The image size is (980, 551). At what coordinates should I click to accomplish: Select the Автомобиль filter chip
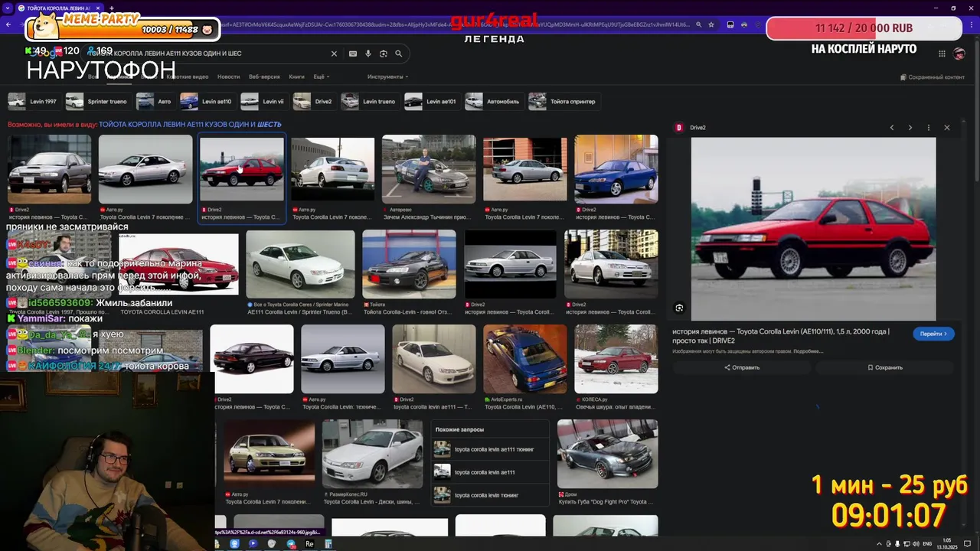(x=493, y=101)
